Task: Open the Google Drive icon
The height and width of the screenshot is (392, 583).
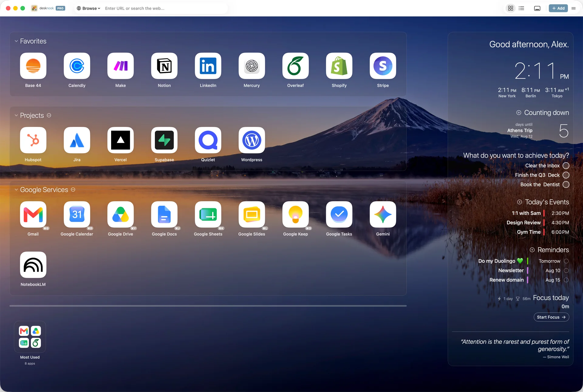Action: pos(121,214)
